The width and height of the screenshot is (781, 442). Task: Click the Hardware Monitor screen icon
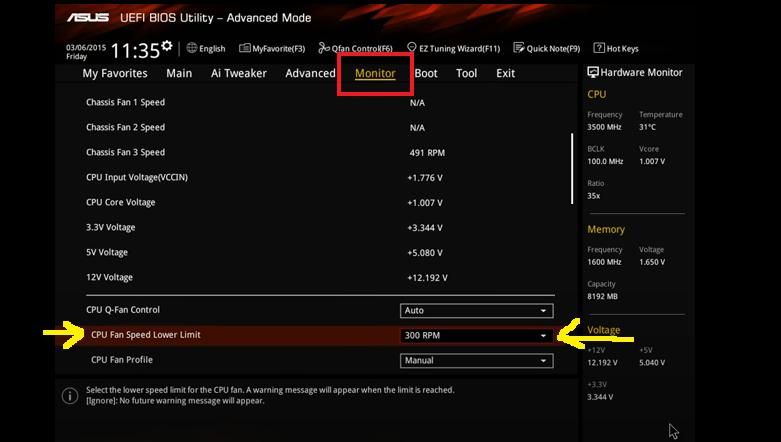(593, 72)
